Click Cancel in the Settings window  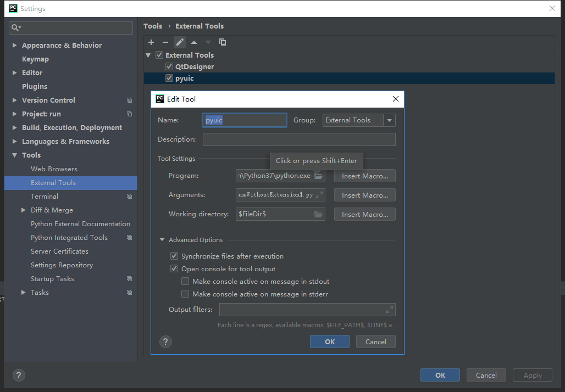pos(486,375)
